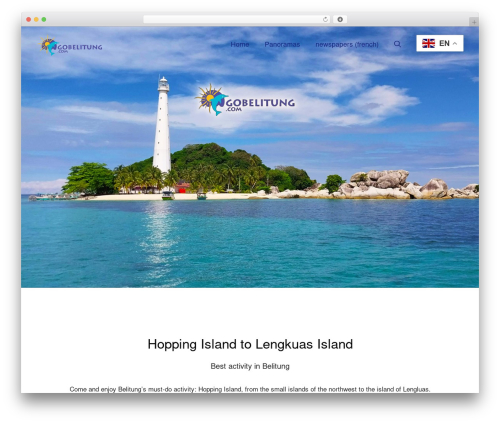Go to the Home menu item
The width and height of the screenshot is (500, 423).
coord(240,44)
